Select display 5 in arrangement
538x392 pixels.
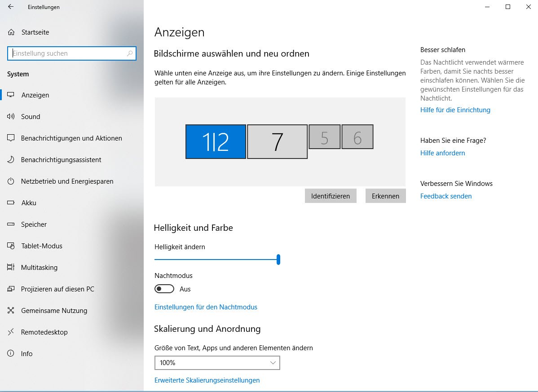(325, 137)
